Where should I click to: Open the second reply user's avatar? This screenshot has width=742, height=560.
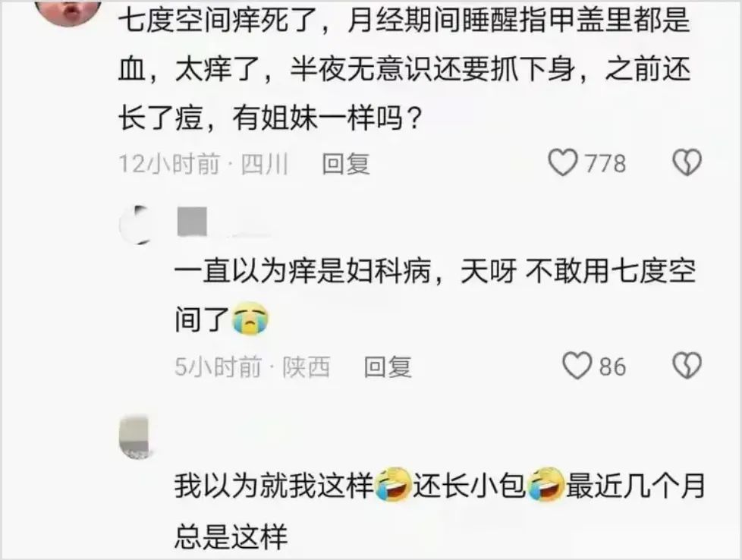click(x=136, y=437)
